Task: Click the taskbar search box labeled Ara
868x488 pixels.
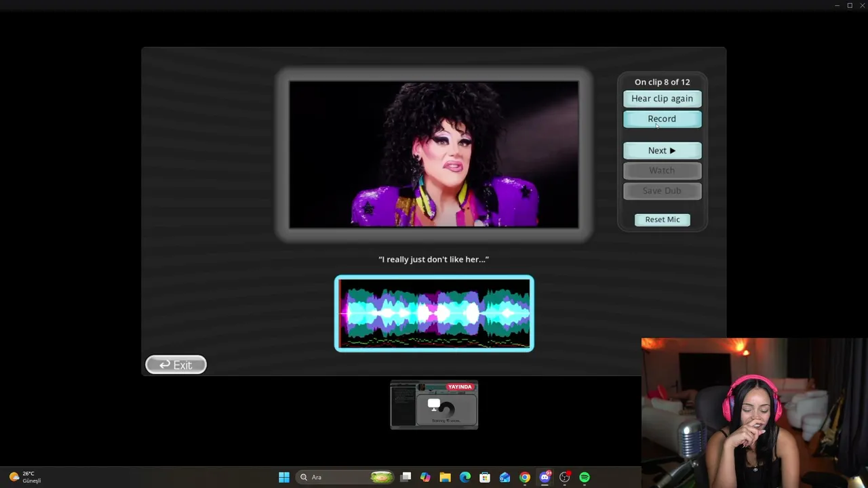Action: point(345,477)
